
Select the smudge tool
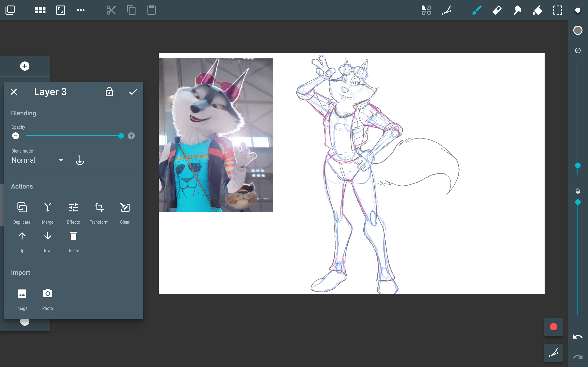pyautogui.click(x=517, y=10)
